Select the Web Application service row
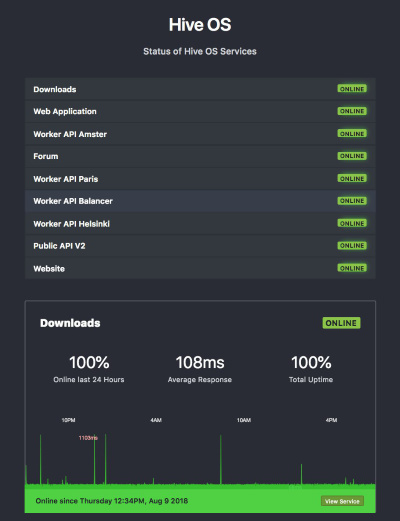 pos(200,111)
